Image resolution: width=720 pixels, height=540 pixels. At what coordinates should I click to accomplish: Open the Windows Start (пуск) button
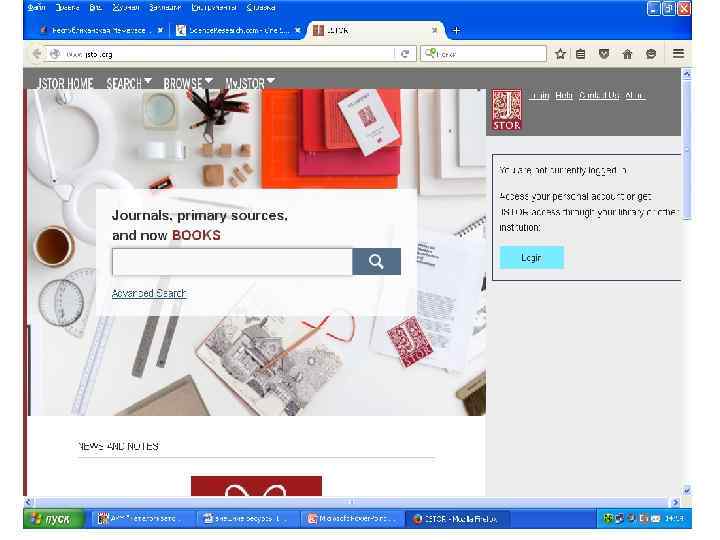(x=54, y=519)
